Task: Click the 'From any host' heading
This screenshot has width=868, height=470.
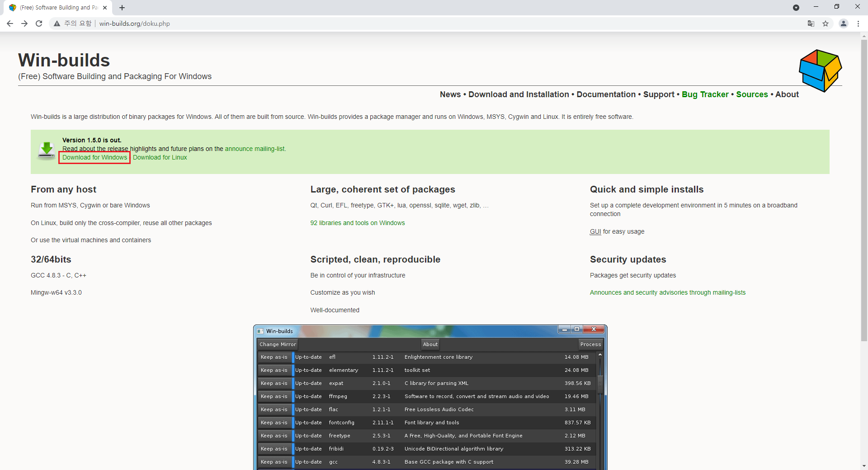Action: [x=63, y=189]
